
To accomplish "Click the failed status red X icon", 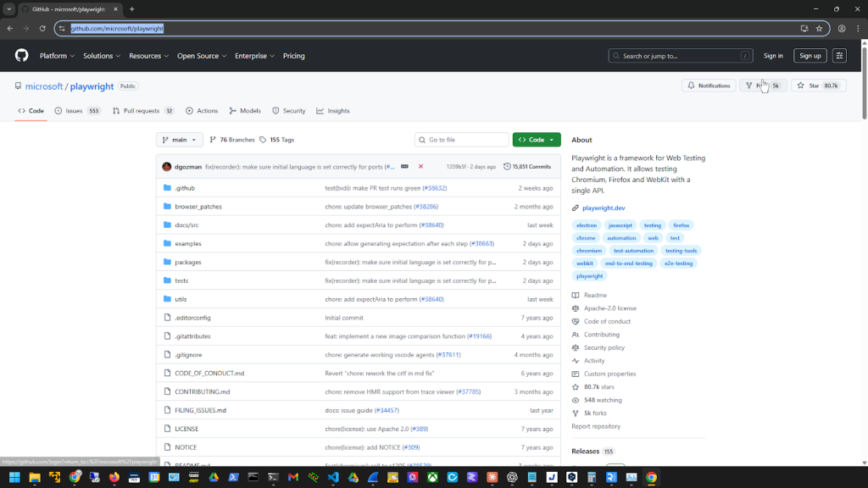I will click(x=420, y=167).
